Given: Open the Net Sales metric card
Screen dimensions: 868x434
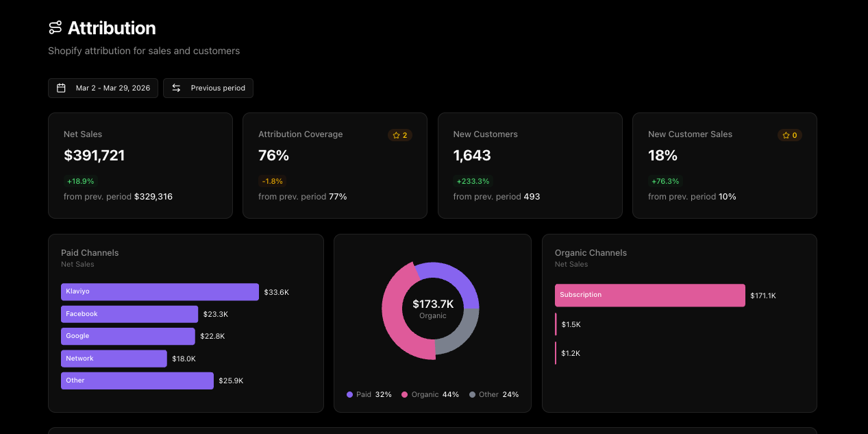Looking at the screenshot, I should (x=140, y=165).
